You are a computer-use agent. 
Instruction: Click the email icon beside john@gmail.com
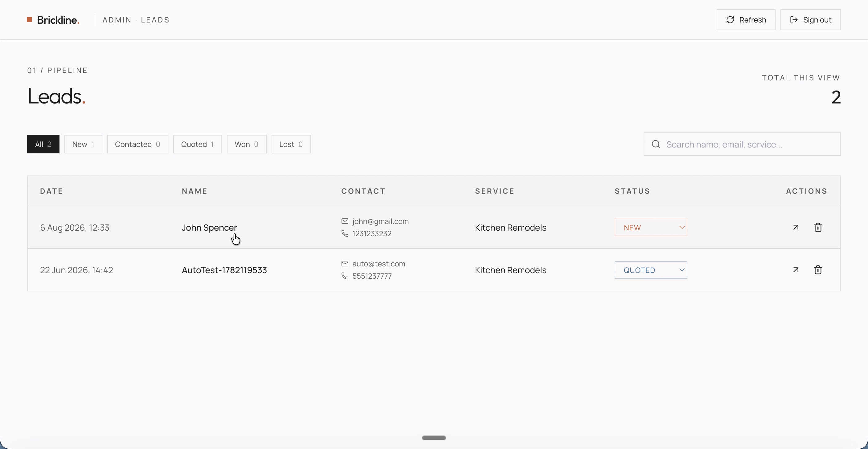[345, 221]
